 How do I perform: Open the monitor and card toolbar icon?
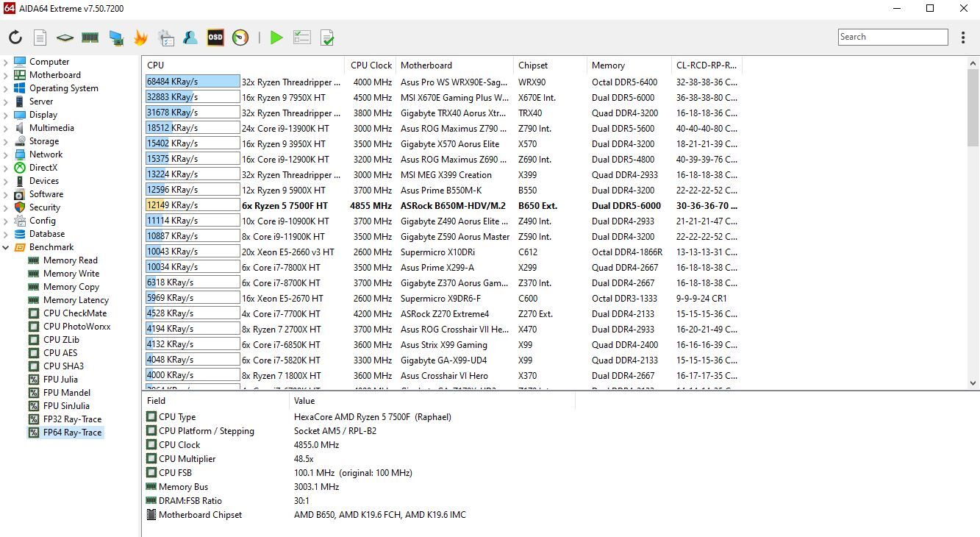point(115,38)
